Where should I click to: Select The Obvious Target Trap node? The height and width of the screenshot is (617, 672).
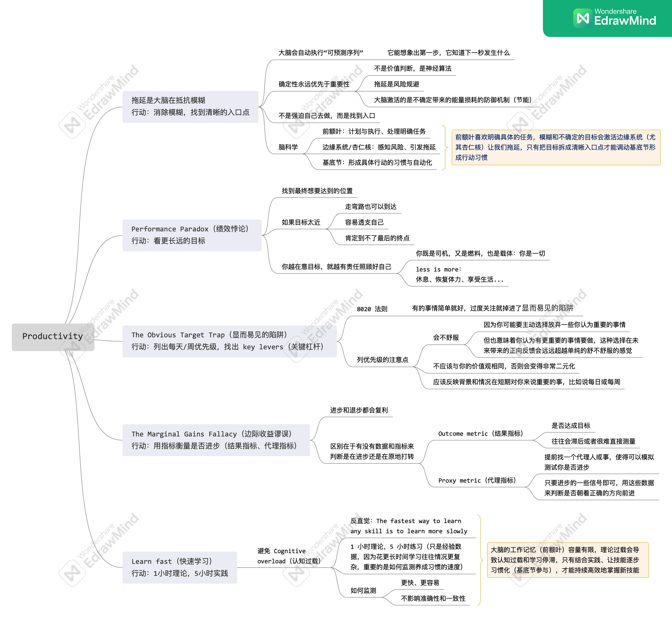click(229, 341)
